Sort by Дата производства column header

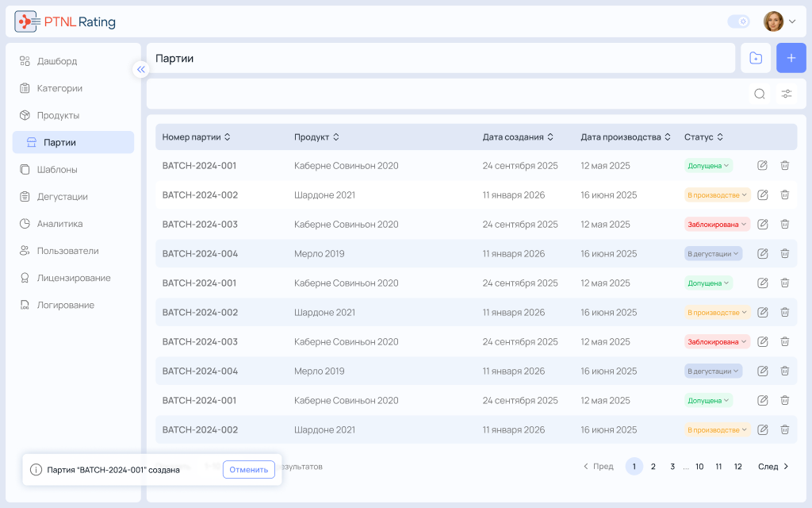coord(626,137)
